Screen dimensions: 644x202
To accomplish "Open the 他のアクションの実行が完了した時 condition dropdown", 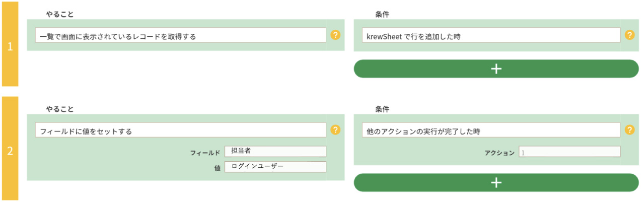I will (491, 130).
